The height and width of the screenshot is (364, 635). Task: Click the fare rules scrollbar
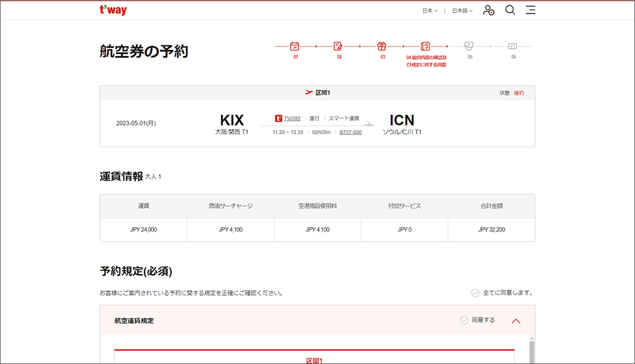click(532, 351)
